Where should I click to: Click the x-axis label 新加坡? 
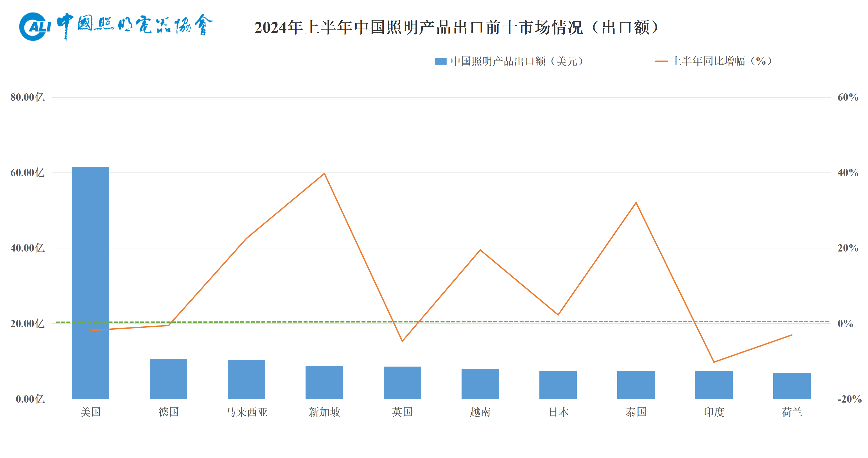(x=324, y=412)
